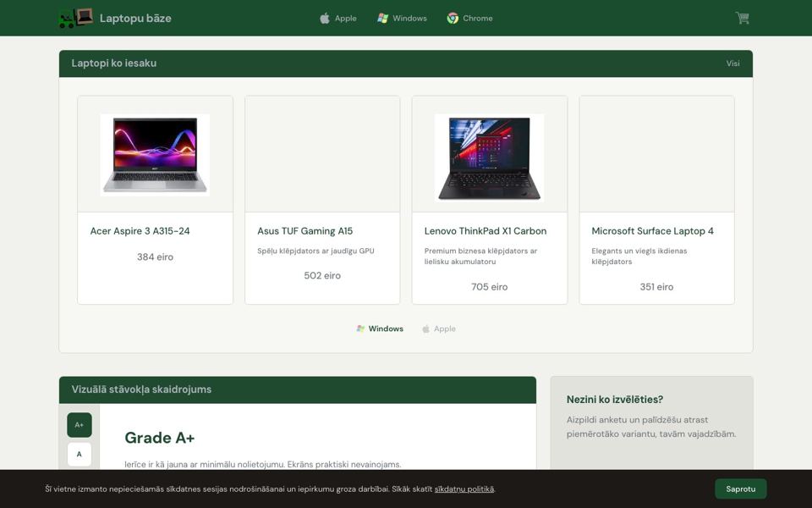
Task: Switch carousel to Apple laptops tab
Action: click(439, 329)
